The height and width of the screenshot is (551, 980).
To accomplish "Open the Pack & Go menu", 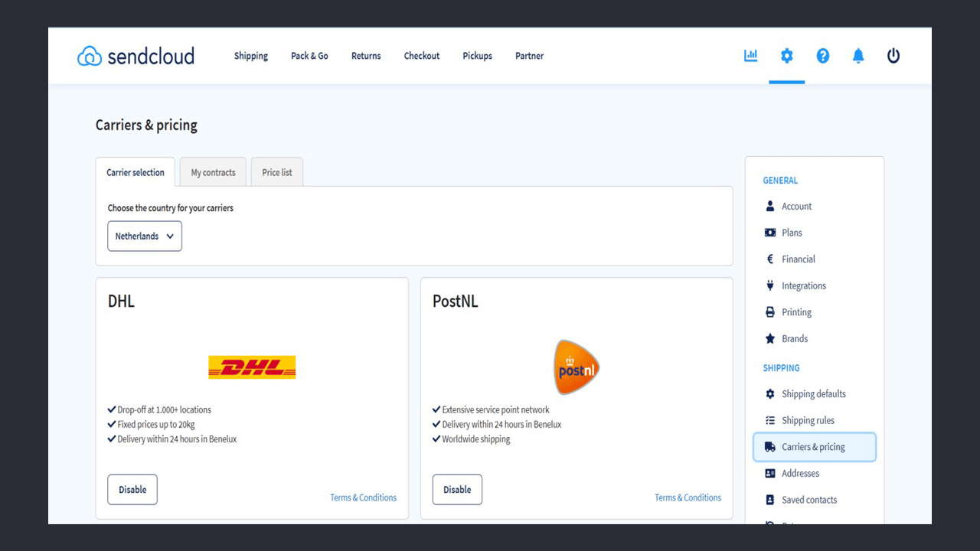I will pyautogui.click(x=309, y=56).
